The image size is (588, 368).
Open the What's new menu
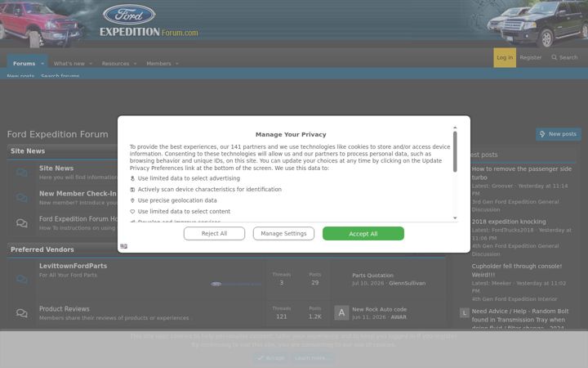(69, 64)
